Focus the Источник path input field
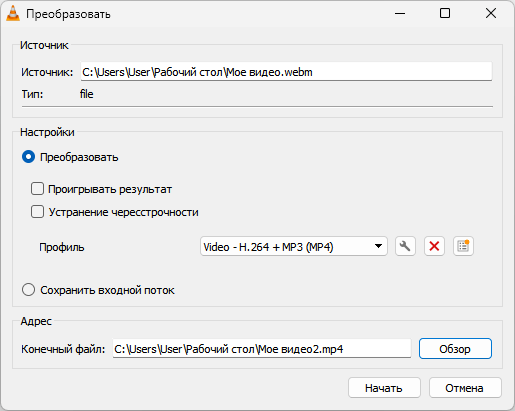Viewport: 515px width, 411px height. [x=286, y=72]
